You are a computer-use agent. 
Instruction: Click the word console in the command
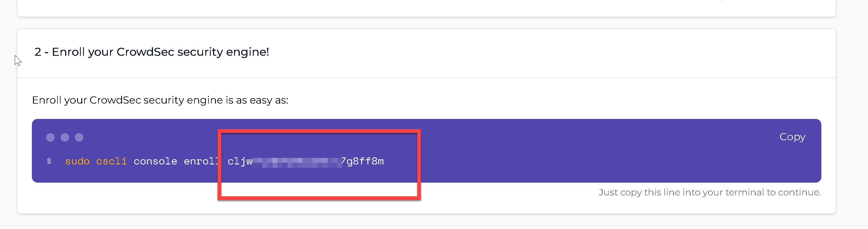pos(155,162)
